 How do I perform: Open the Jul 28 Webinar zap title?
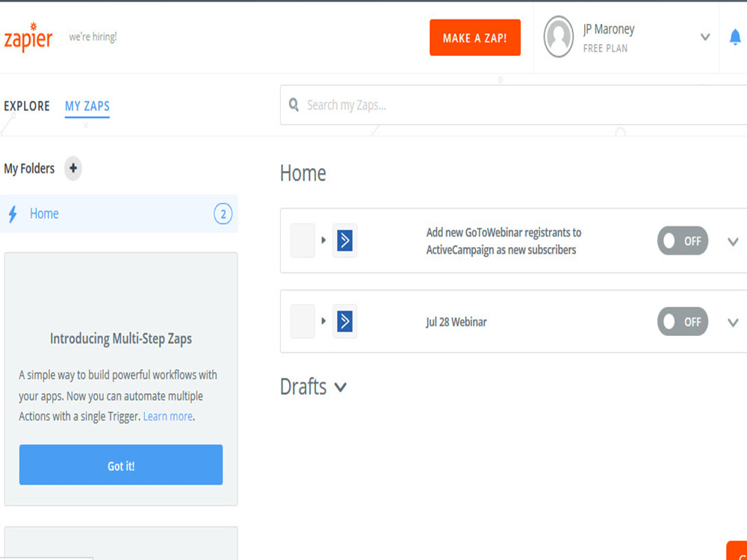pos(456,322)
